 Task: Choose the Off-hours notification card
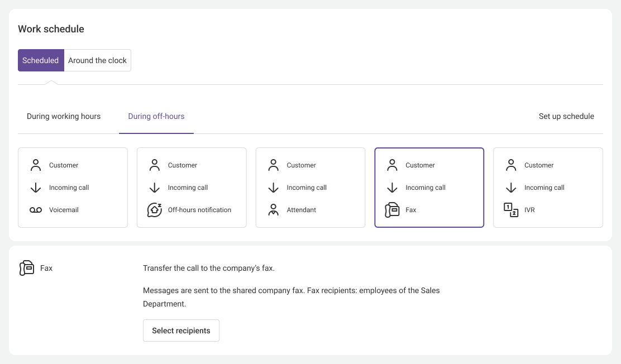click(192, 188)
